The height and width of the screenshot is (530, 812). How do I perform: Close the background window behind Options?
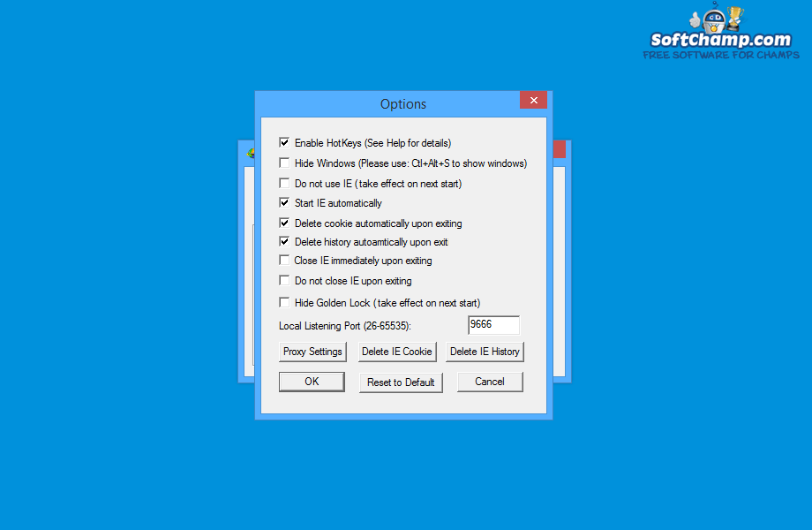(560, 149)
